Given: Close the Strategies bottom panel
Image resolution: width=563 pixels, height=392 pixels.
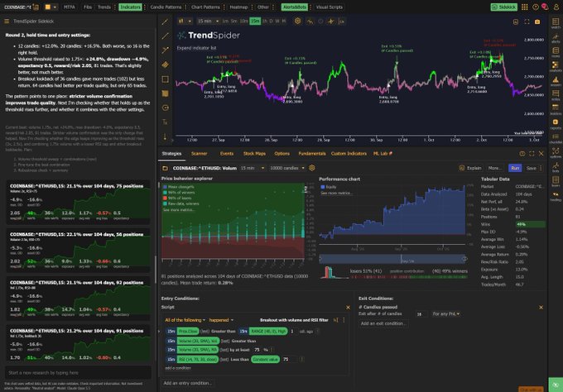Looking at the screenshot, I should coord(541,154).
